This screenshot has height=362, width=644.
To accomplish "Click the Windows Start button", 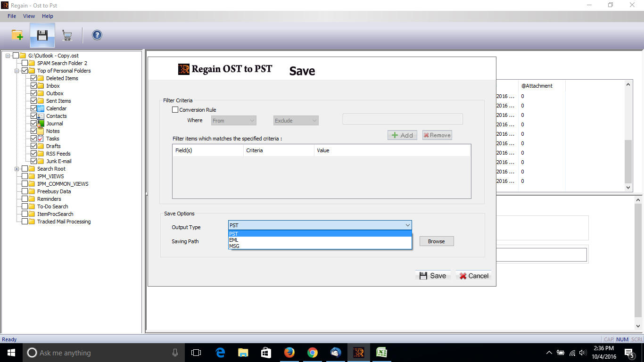I will coord(11,353).
